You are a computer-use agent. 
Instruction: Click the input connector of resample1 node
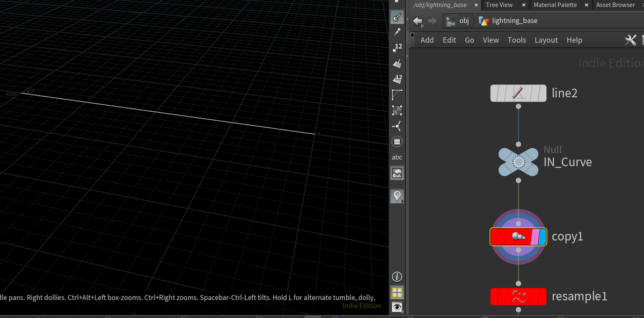pyautogui.click(x=518, y=283)
